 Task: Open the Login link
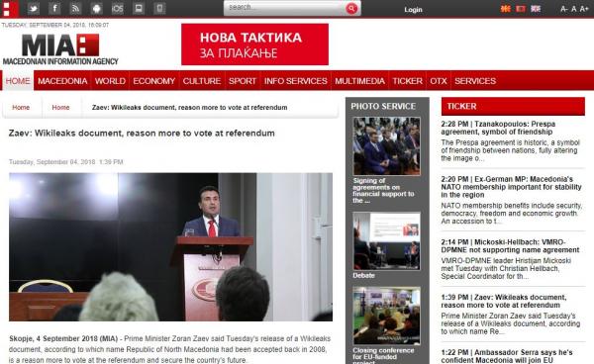coord(413,10)
